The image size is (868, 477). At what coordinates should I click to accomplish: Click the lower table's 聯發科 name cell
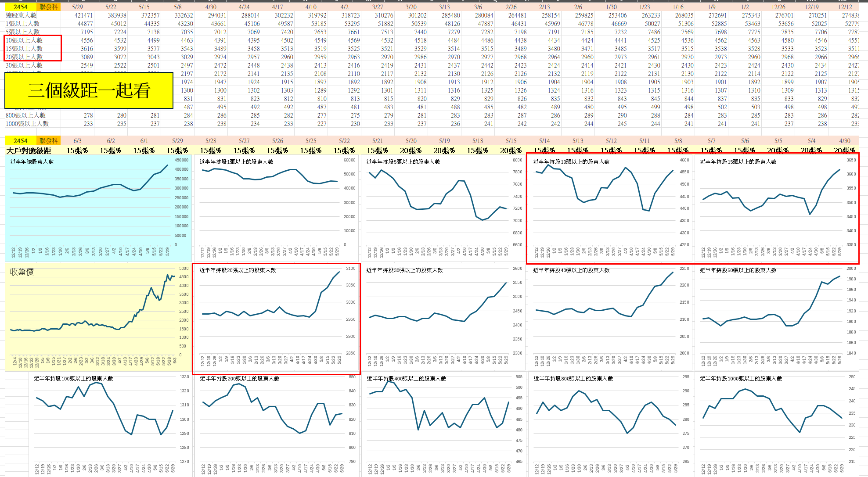tap(48, 141)
